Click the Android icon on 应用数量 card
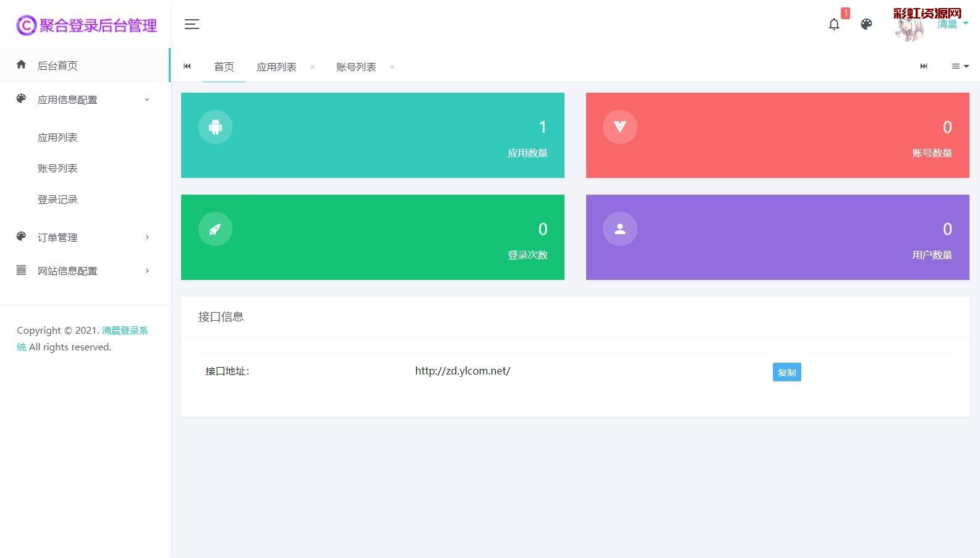 click(x=215, y=127)
